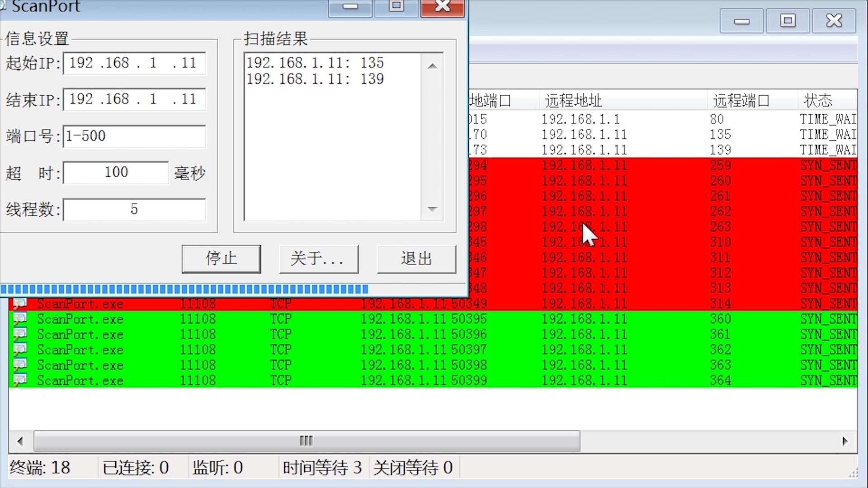This screenshot has width=868, height=488.
Task: Click horizontal scrollbar right arrow
Action: [x=845, y=441]
